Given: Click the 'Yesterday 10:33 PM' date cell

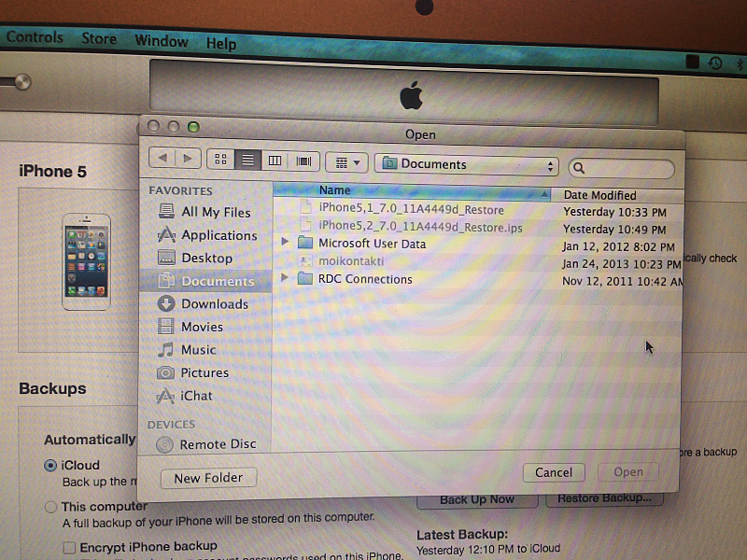Looking at the screenshot, I should pos(614,212).
